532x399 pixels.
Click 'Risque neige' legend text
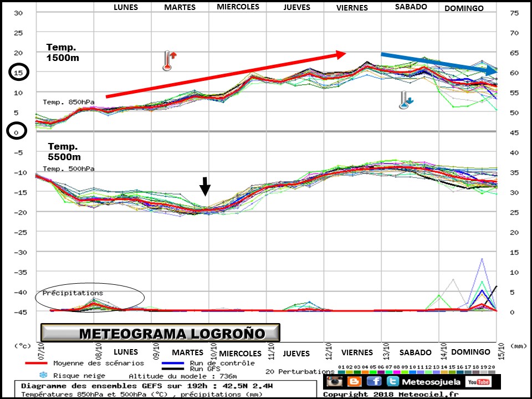(79, 376)
